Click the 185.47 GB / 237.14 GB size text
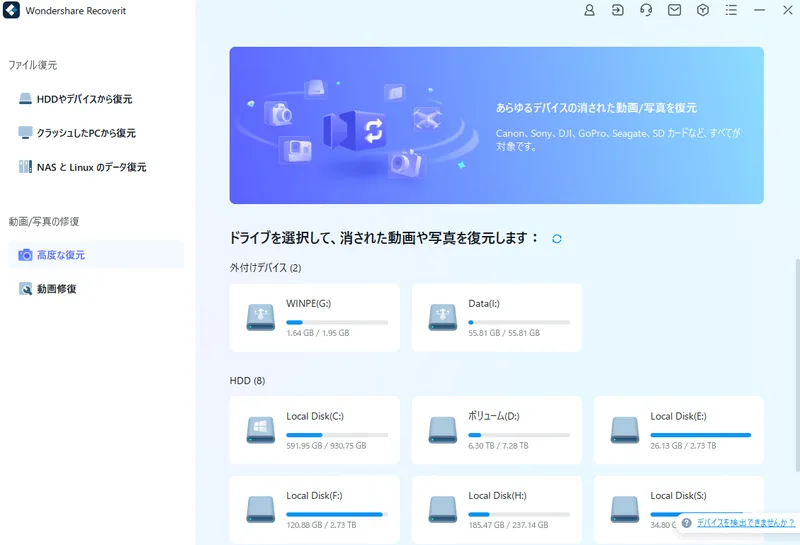Image resolution: width=800 pixels, height=545 pixels. [x=508, y=525]
